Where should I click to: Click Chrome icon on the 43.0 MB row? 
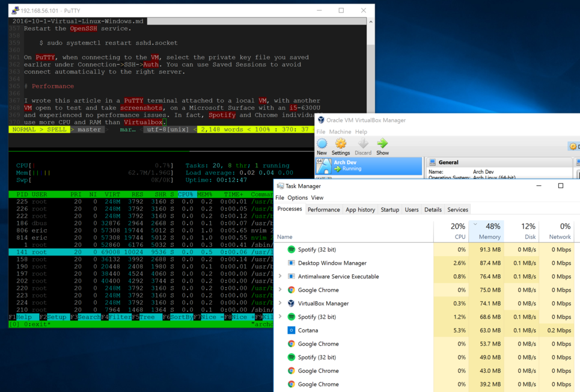[x=292, y=370]
